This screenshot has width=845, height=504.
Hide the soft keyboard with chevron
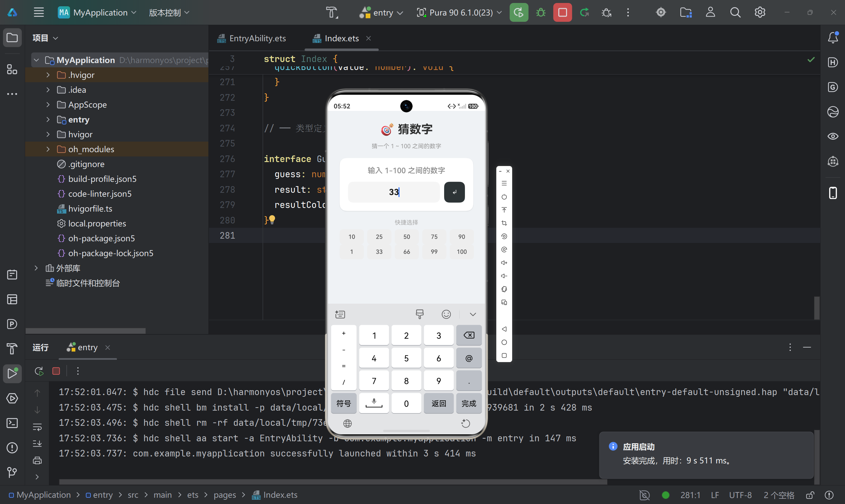coord(473,315)
